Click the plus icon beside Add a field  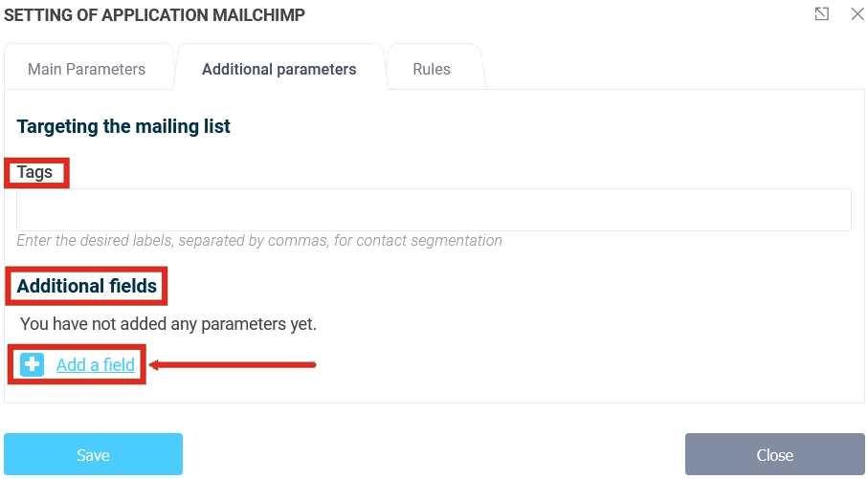tap(33, 364)
